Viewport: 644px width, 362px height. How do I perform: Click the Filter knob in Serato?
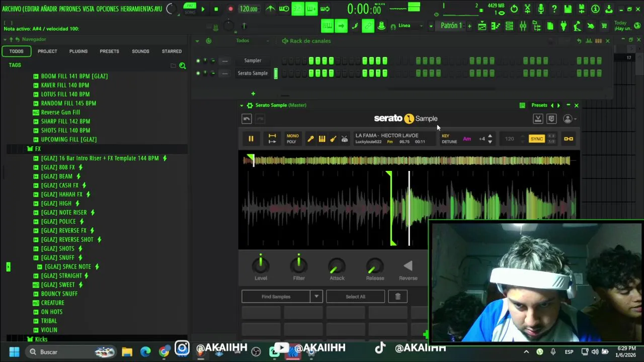pyautogui.click(x=299, y=265)
